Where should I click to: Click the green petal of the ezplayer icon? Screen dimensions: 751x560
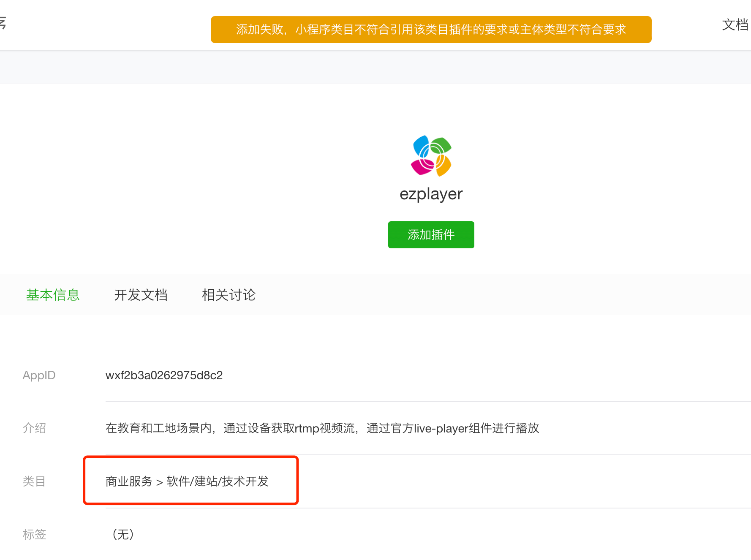coord(441,146)
